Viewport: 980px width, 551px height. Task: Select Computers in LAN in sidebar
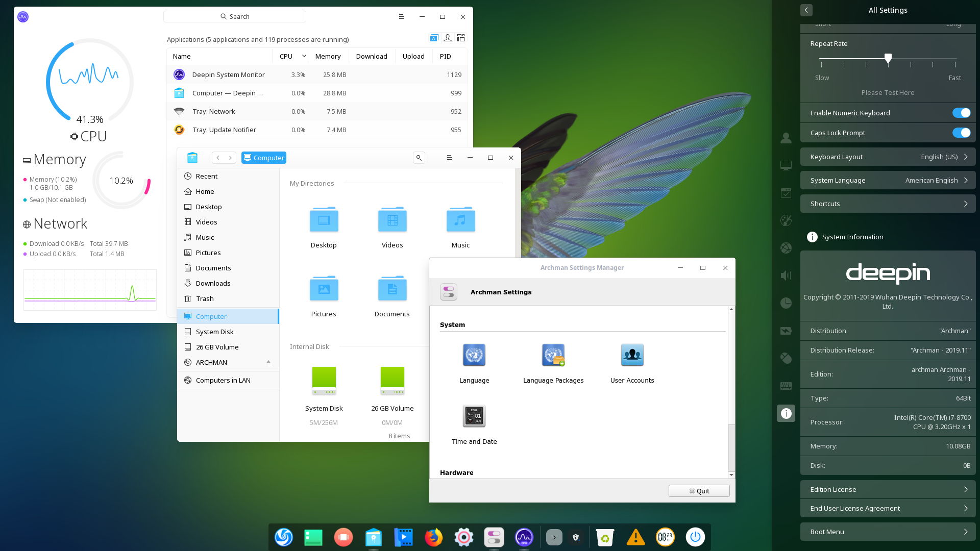(x=228, y=380)
